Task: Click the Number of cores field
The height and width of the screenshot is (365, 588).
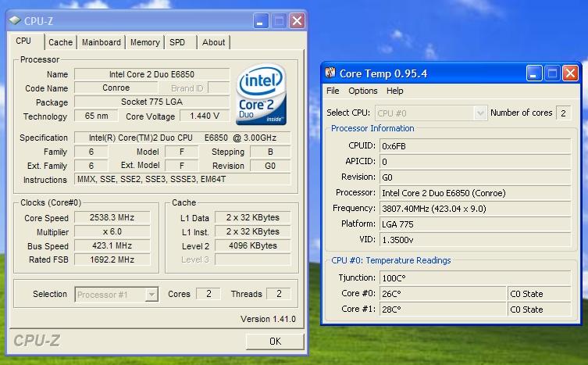Action: point(564,113)
